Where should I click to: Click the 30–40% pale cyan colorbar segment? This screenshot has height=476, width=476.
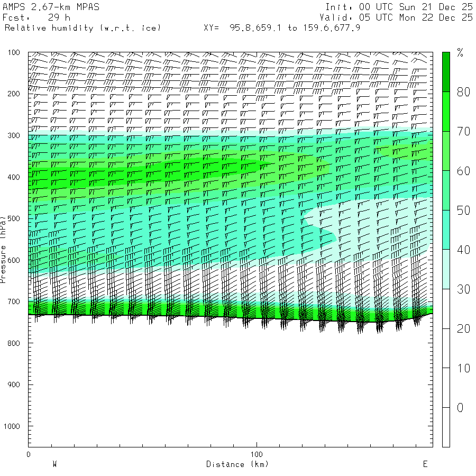[446, 269]
